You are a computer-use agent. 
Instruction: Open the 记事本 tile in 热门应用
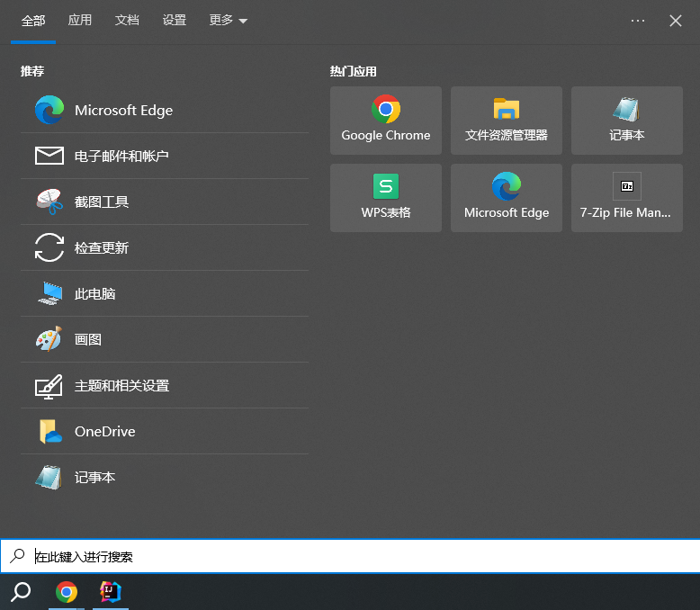pos(627,121)
